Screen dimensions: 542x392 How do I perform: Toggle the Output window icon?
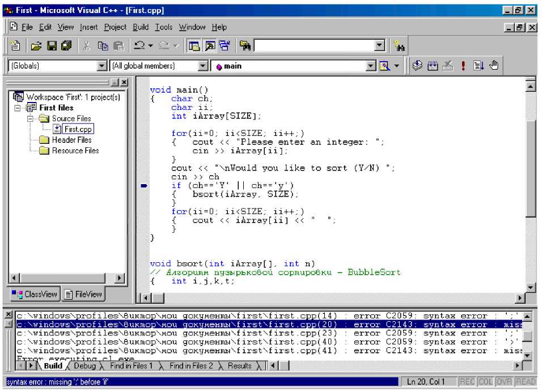coord(210,45)
